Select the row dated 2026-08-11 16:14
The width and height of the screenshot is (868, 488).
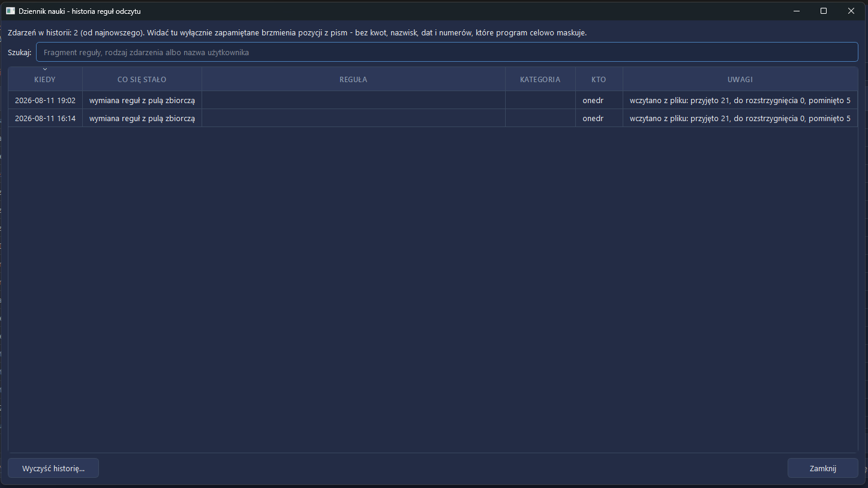(433, 118)
